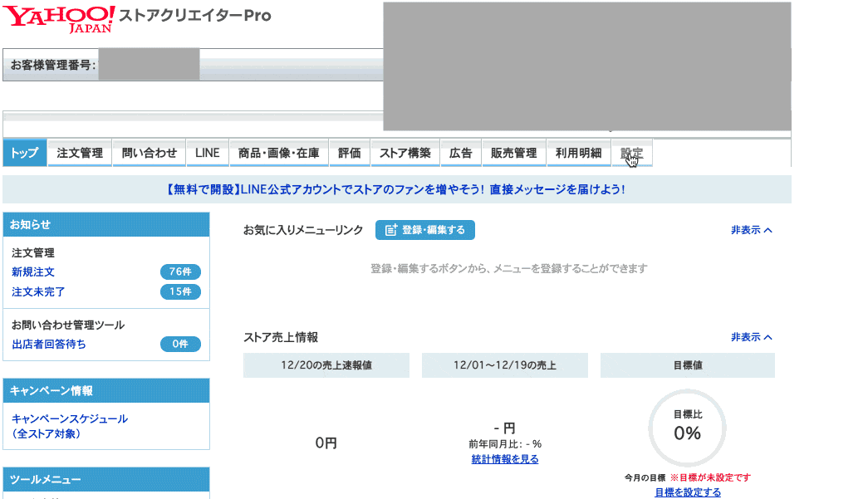Viewport: 868px width, 499px height.
Task: Switch to the 評価 tab
Action: [x=349, y=152]
